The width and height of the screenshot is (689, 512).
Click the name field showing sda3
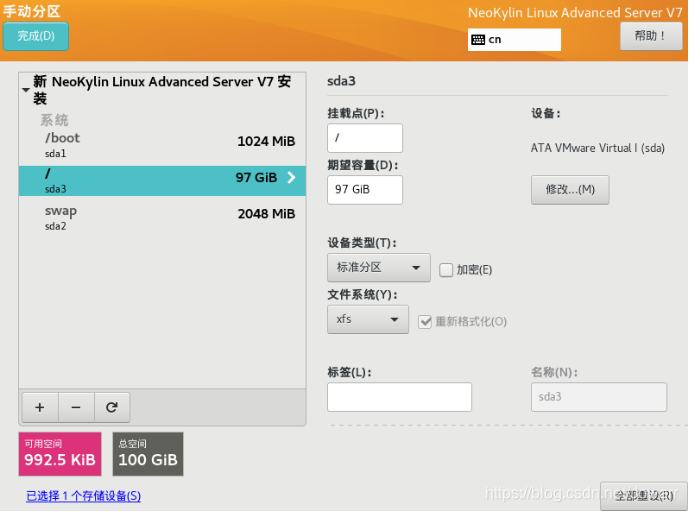(x=598, y=397)
